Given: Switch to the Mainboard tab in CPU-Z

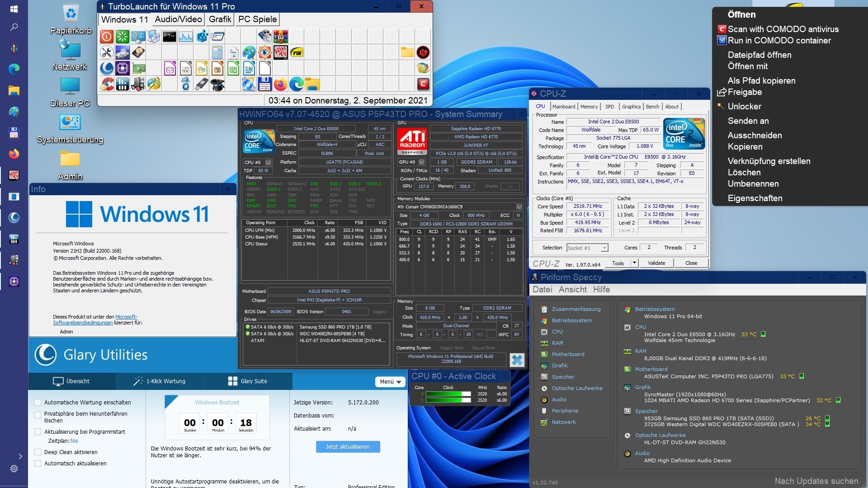Looking at the screenshot, I should pyautogui.click(x=563, y=107).
